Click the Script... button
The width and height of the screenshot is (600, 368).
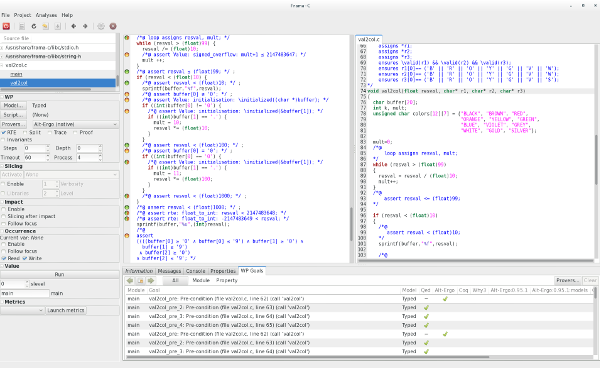click(x=13, y=115)
